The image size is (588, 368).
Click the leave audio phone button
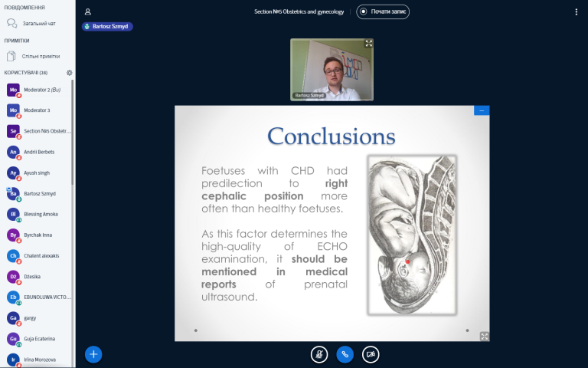point(345,354)
